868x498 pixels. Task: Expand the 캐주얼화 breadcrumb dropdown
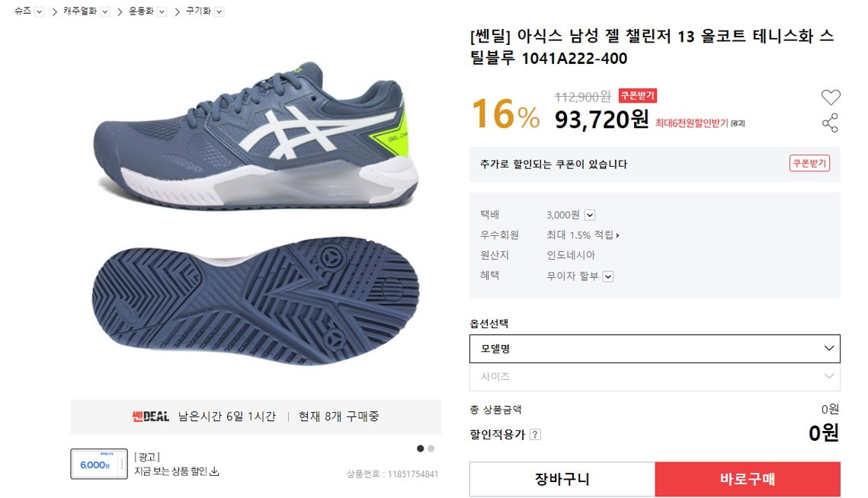click(105, 11)
